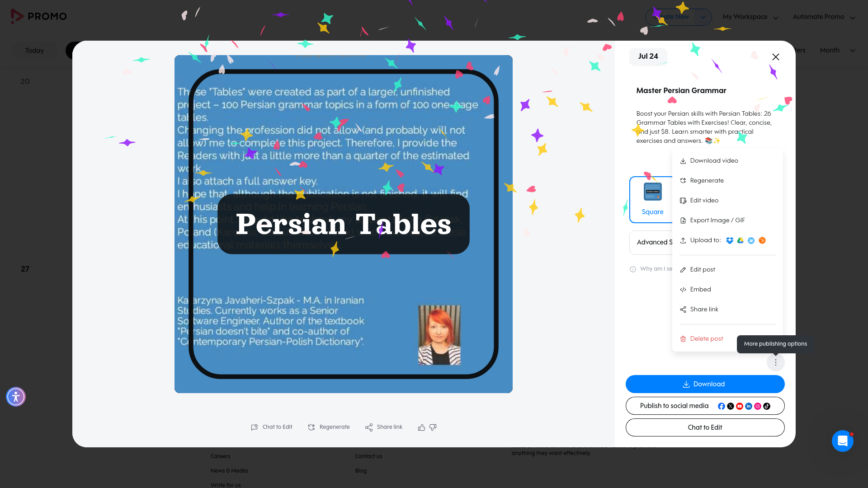Delete post via the red menu entry
Image resolution: width=868 pixels, height=488 pixels.
coord(707,339)
